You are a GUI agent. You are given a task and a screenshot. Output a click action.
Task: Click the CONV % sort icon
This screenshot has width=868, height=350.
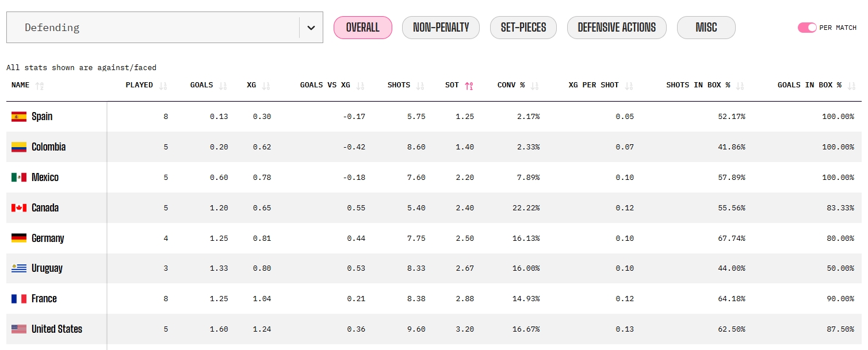pyautogui.click(x=534, y=86)
